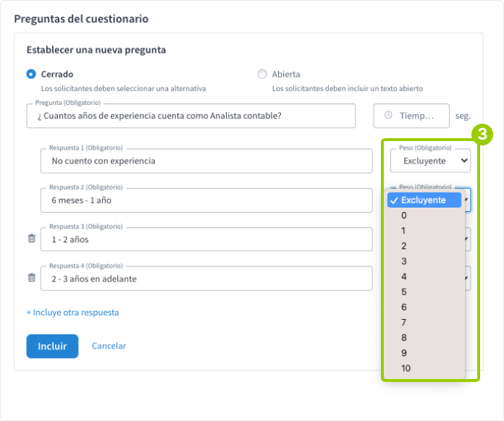Image resolution: width=504 pixels, height=421 pixels.
Task: Select weight 10 in the dropdown list
Action: (406, 369)
